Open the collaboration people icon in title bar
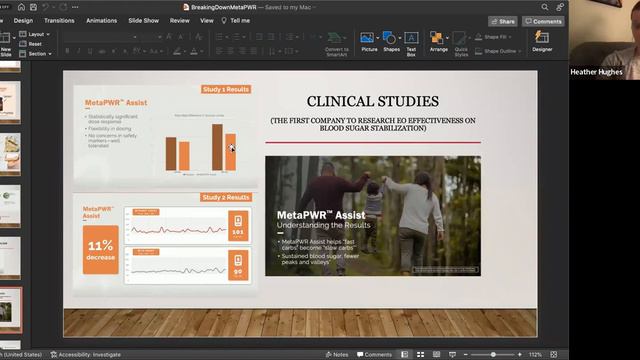This screenshot has width=640, height=360. (560, 7)
